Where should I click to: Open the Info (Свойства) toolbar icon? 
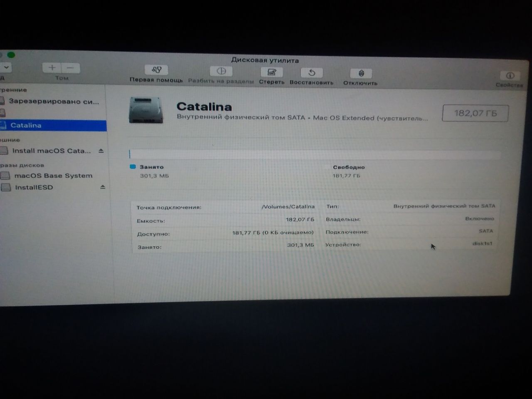tap(510, 75)
